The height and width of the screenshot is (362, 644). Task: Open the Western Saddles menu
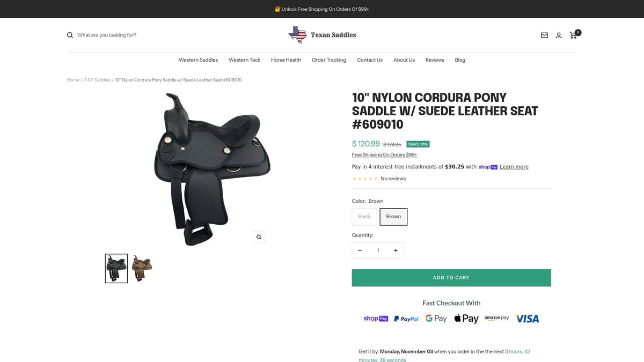[198, 60]
